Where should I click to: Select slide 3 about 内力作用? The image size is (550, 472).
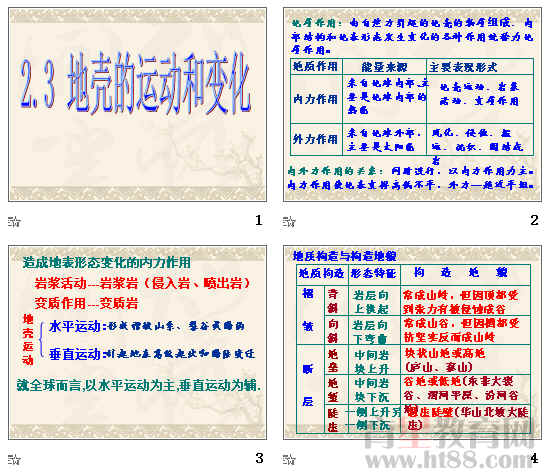pyautogui.click(x=138, y=343)
